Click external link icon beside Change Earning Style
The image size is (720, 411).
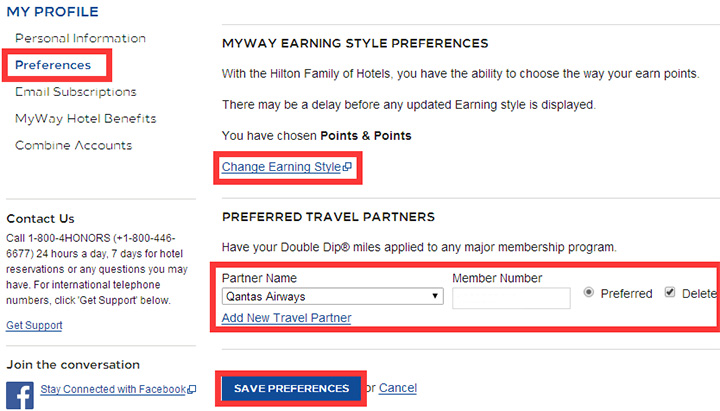pyautogui.click(x=347, y=167)
